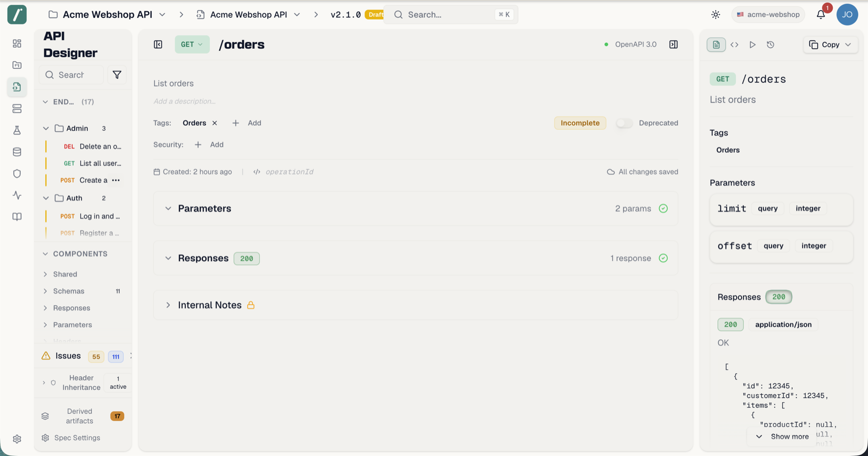868x456 pixels.
Task: Open the JO user avatar
Action: [x=847, y=15]
